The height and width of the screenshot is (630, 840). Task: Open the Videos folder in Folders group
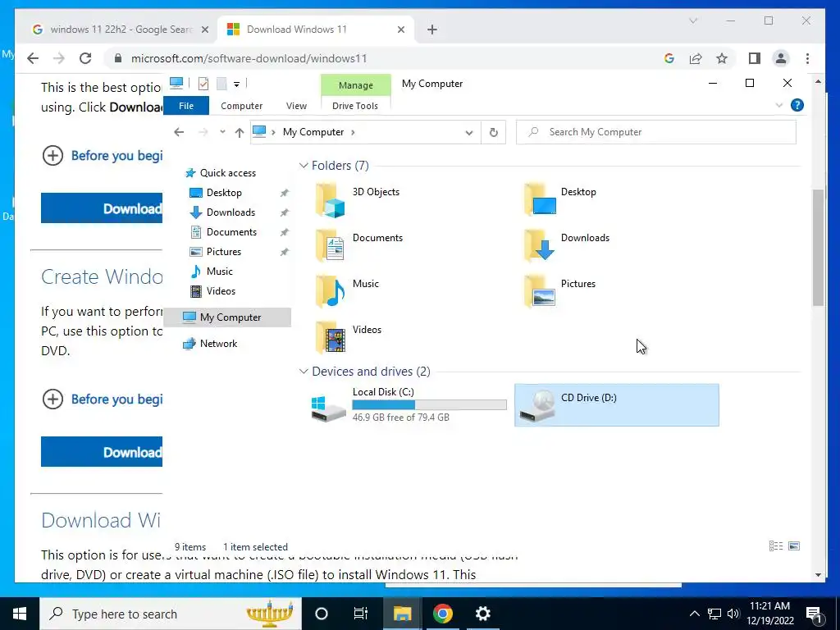point(348,337)
